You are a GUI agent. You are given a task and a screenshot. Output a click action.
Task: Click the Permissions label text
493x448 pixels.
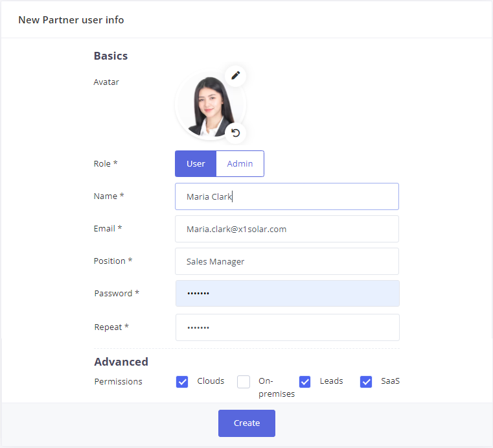pos(118,382)
